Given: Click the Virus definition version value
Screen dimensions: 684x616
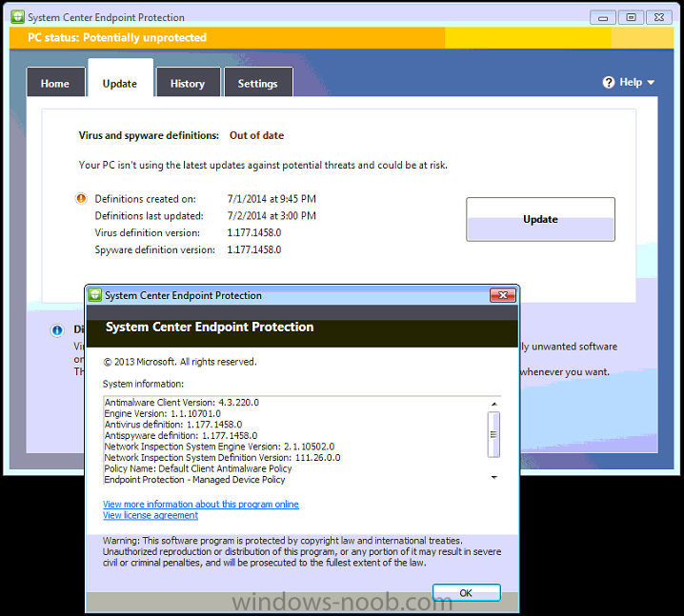Looking at the screenshot, I should (254, 233).
